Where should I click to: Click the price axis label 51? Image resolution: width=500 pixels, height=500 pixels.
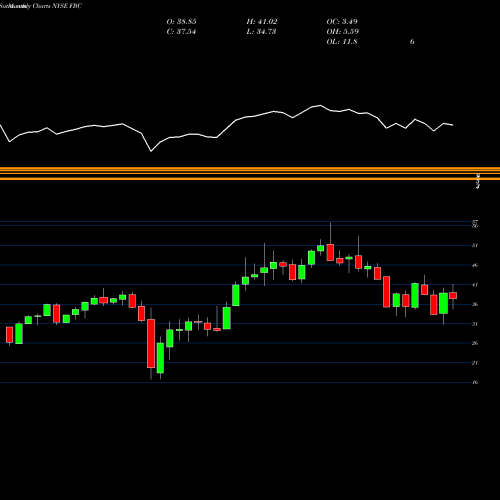475,246
